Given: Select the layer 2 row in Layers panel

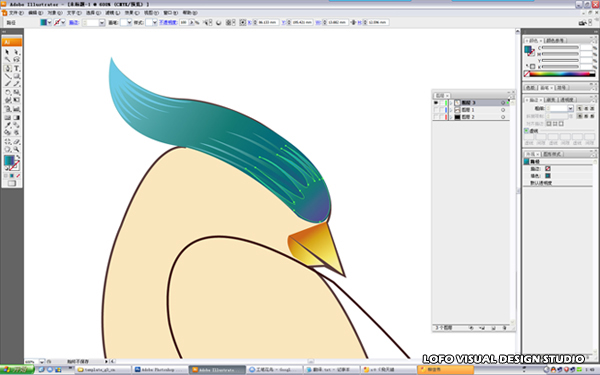Looking at the screenshot, I should (x=471, y=117).
